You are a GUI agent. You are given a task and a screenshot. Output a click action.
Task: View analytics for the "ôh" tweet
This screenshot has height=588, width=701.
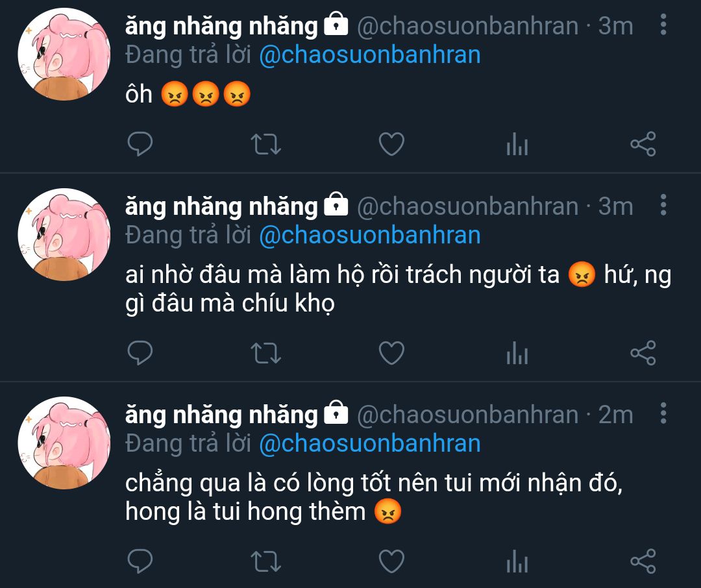517,144
